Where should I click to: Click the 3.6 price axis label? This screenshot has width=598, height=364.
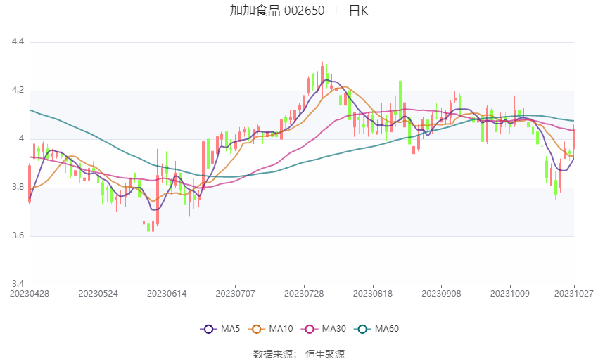point(18,236)
